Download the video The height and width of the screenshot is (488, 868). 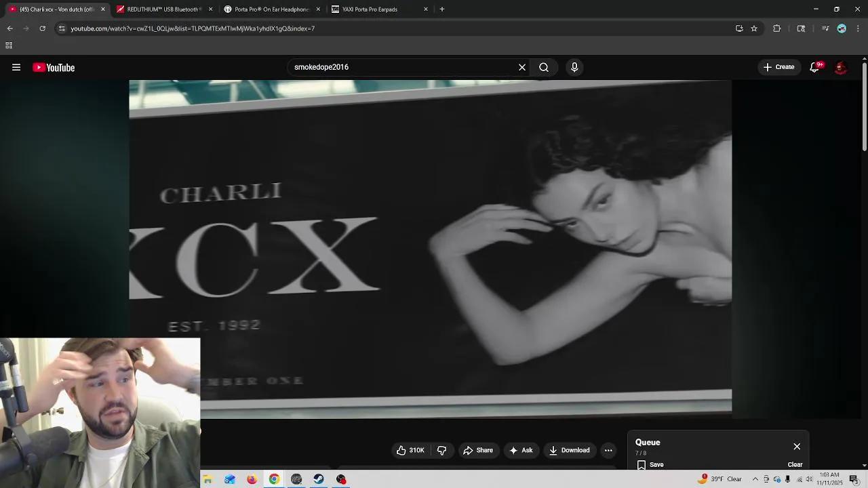coord(569,450)
